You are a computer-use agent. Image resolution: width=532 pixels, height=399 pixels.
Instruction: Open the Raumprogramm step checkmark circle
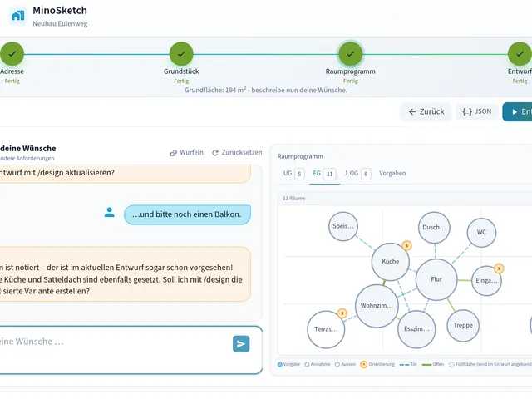351,53
